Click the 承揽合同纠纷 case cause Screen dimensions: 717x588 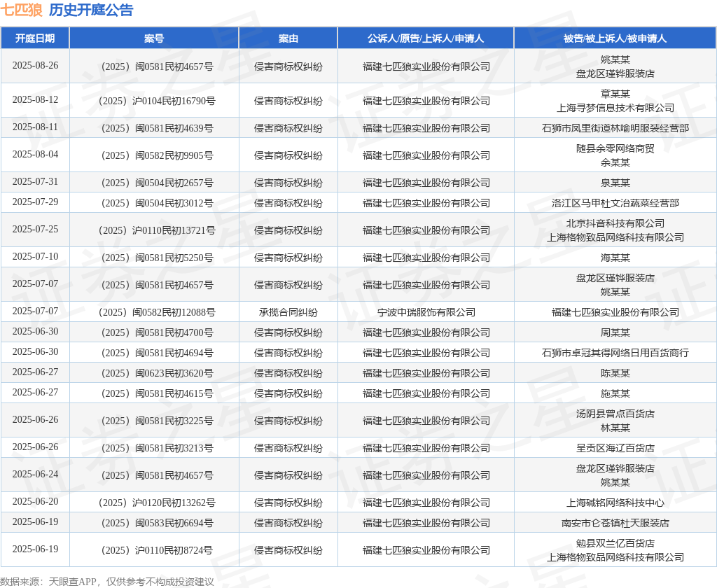[x=288, y=312]
